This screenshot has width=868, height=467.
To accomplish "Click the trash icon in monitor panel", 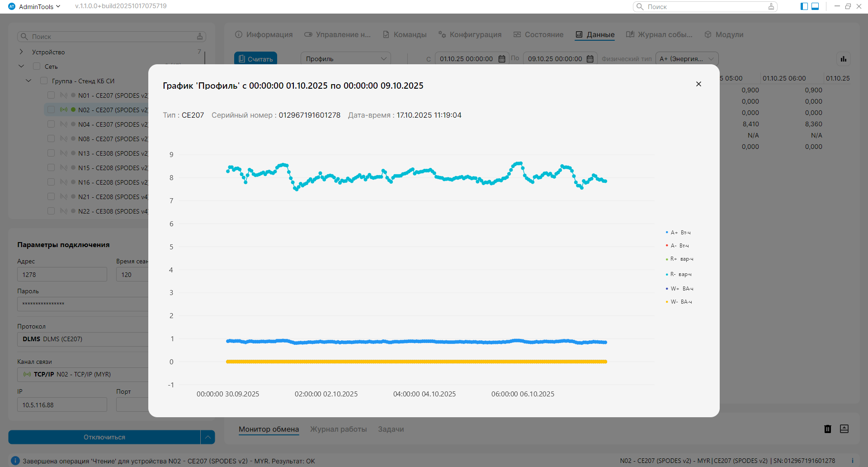I will (828, 429).
